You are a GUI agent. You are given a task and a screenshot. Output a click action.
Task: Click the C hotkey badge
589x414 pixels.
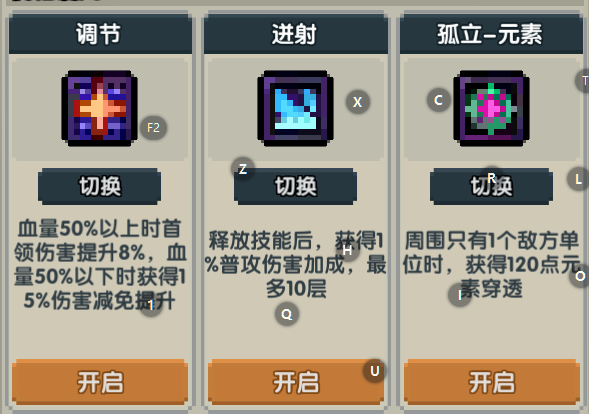(x=438, y=100)
